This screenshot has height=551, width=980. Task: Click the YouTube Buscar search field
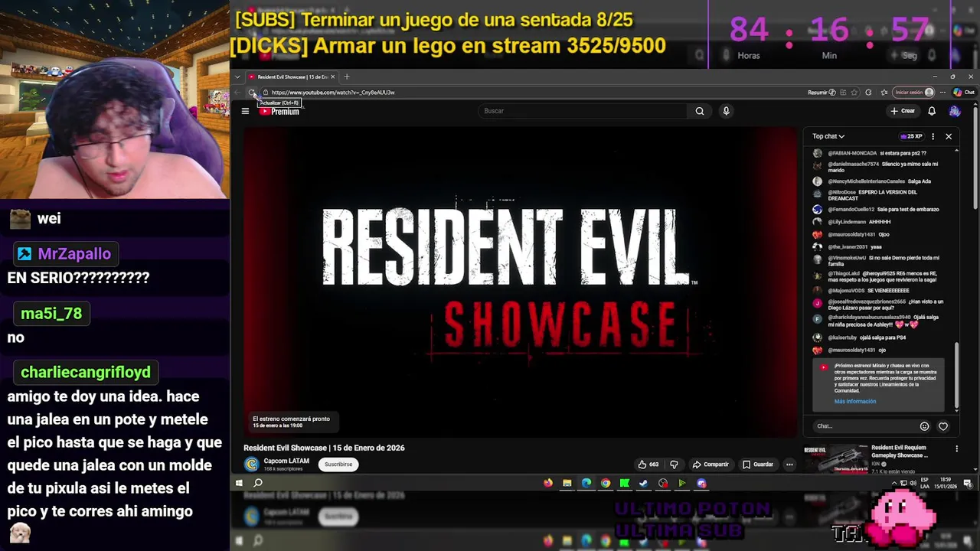coord(583,111)
